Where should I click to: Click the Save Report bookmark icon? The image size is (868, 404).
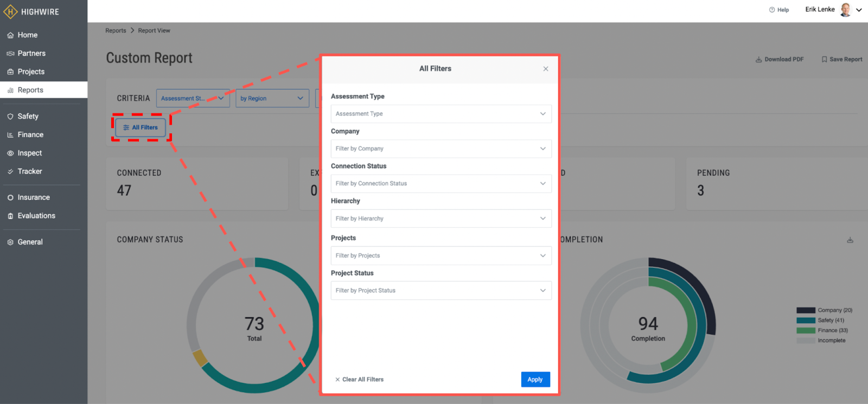point(824,60)
